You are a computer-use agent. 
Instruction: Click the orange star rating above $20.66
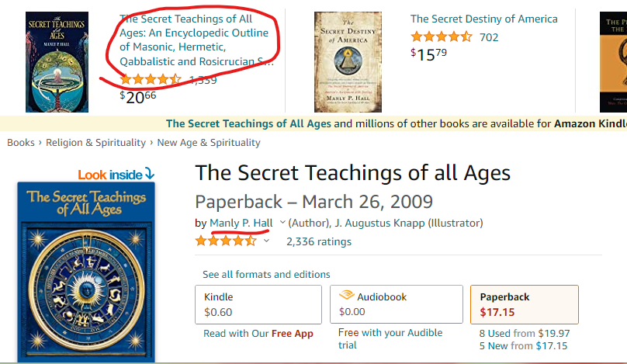[x=151, y=79]
